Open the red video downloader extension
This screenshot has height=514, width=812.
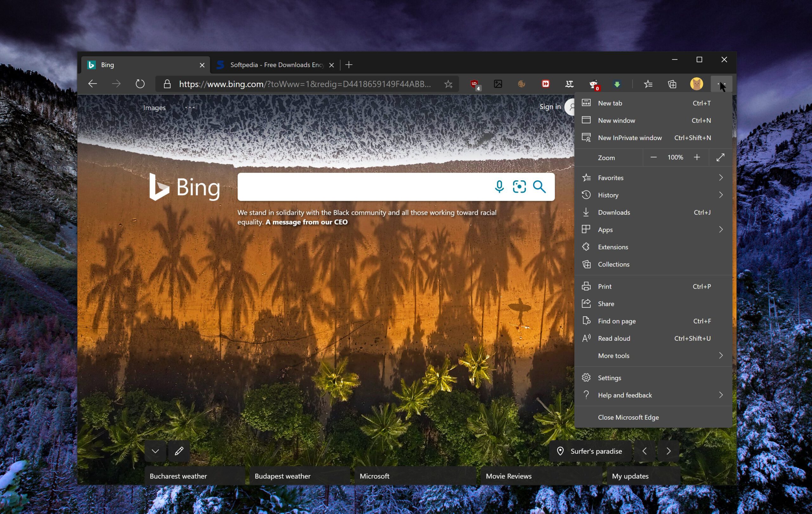[x=546, y=84]
